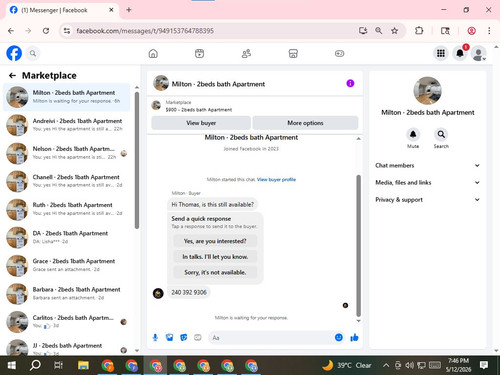Open the DA 2beds 1bath Apartment chat
Viewport: 500px width, 375px height.
[67, 237]
